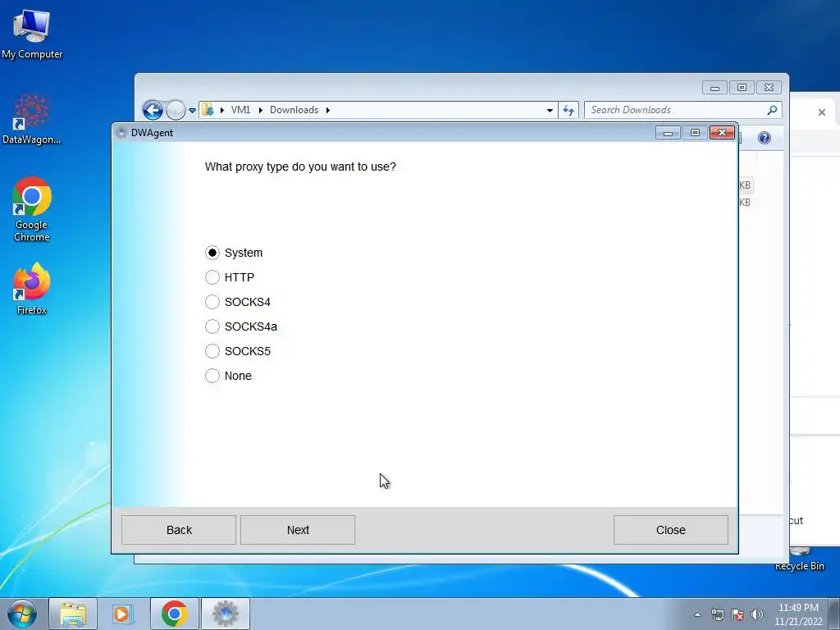Image resolution: width=840 pixels, height=630 pixels.
Task: Click the Close button in DWAgent installer
Action: tap(671, 530)
